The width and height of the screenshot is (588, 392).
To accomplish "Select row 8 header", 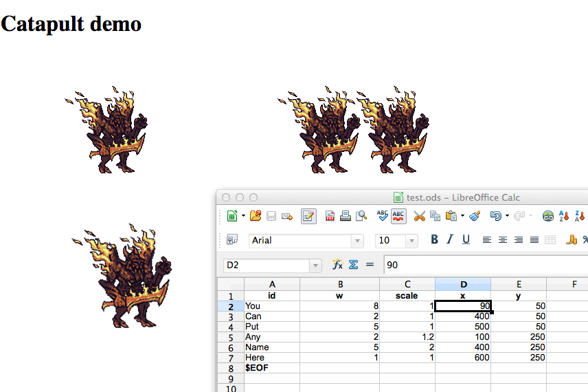I will pyautogui.click(x=231, y=368).
